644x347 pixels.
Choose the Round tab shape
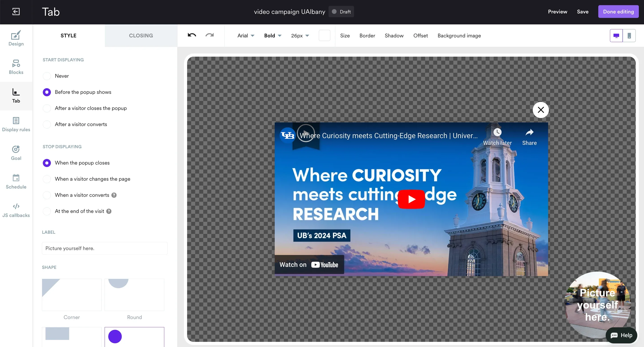pos(134,295)
